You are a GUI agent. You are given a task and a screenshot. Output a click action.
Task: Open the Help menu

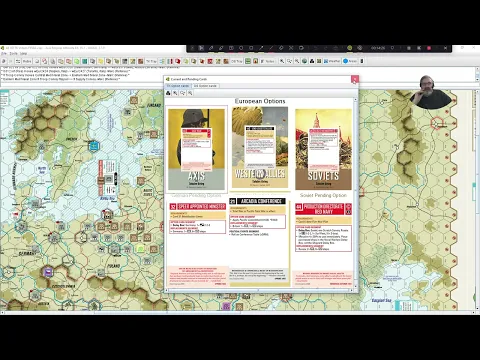point(23,54)
